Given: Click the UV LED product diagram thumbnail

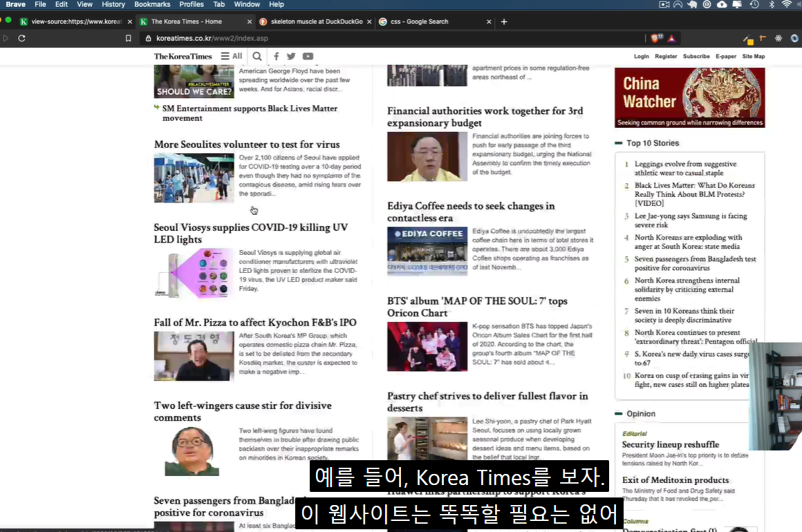Looking at the screenshot, I should pos(194,273).
